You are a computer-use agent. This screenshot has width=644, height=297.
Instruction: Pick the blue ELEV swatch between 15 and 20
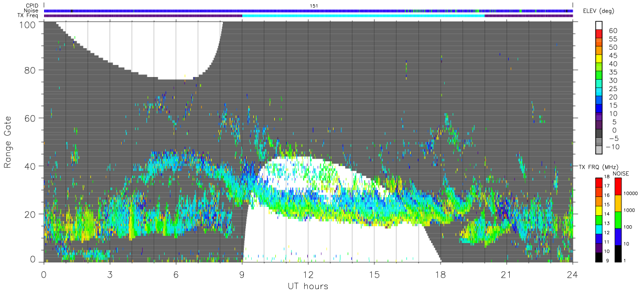pos(599,101)
